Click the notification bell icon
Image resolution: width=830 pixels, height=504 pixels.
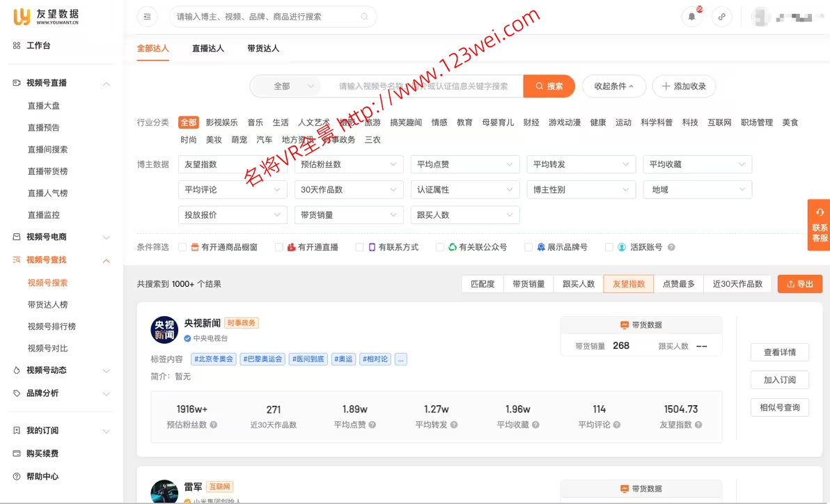pyautogui.click(x=691, y=16)
